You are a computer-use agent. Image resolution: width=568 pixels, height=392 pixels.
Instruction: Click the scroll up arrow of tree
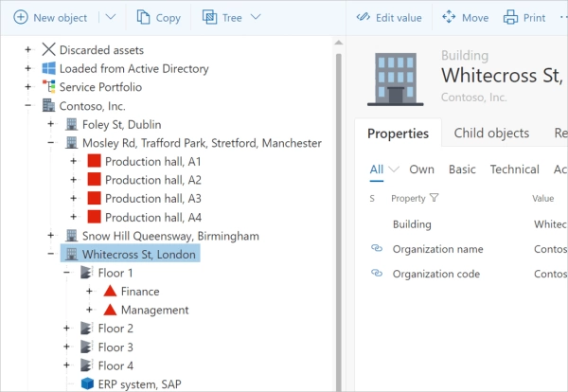coord(338,43)
